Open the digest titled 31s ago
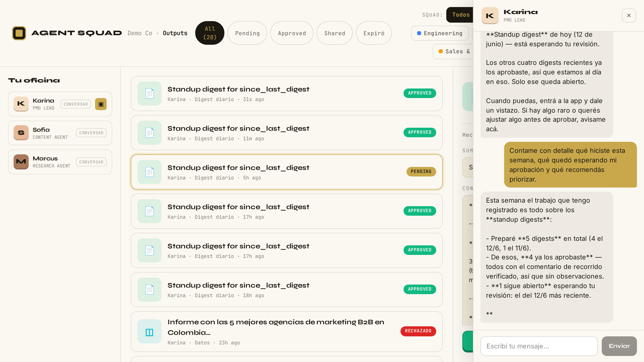 [287, 94]
